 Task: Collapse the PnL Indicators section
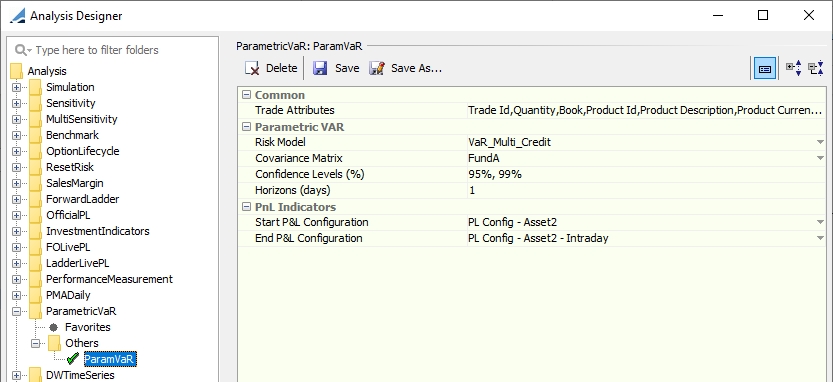click(246, 207)
